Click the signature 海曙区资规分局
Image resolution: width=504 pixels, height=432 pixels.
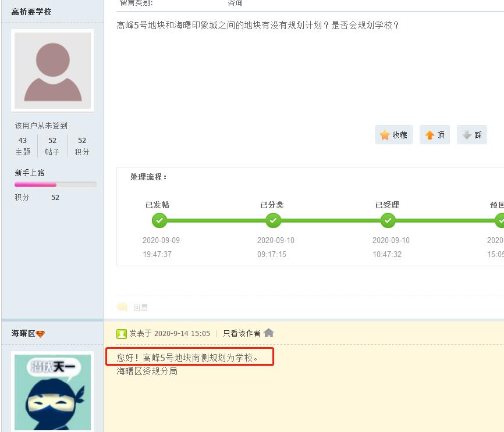click(x=147, y=372)
